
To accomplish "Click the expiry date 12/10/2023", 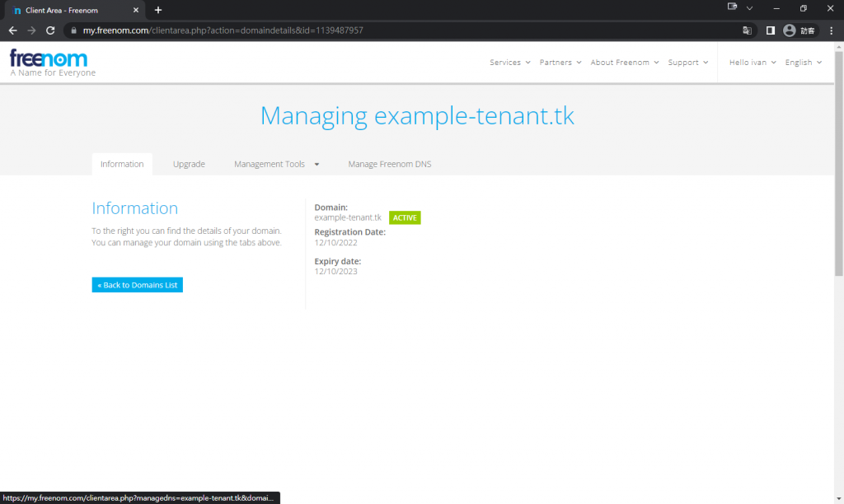I will [336, 272].
